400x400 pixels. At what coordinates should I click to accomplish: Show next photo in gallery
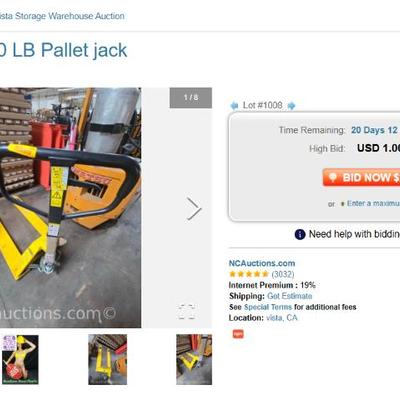194,209
